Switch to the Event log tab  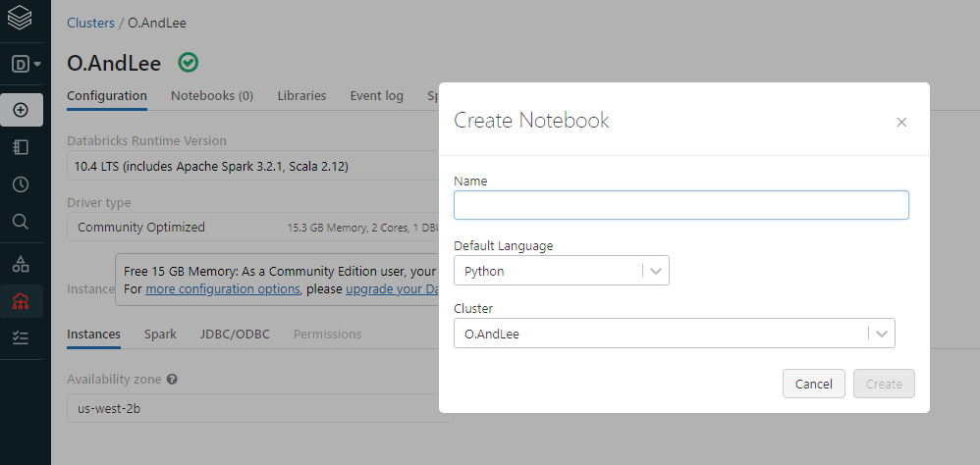[376, 96]
